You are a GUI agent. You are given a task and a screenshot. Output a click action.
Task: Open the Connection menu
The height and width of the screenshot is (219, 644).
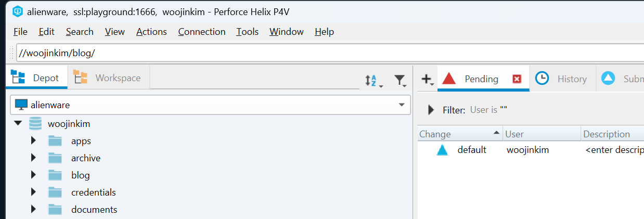click(x=202, y=32)
